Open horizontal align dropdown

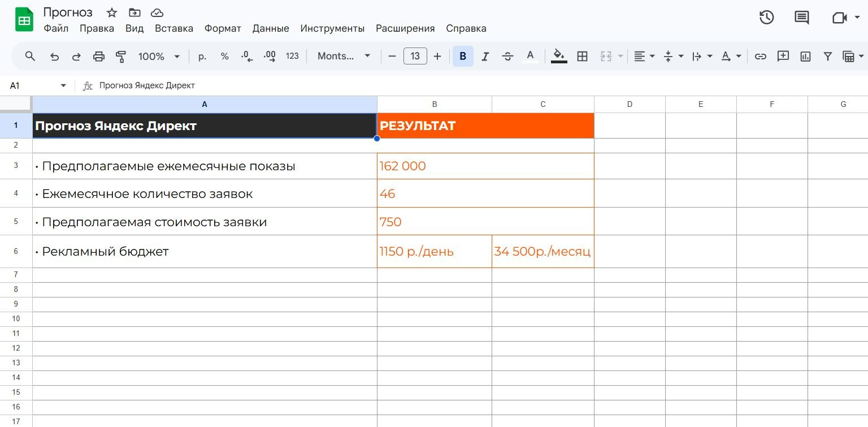coord(644,56)
